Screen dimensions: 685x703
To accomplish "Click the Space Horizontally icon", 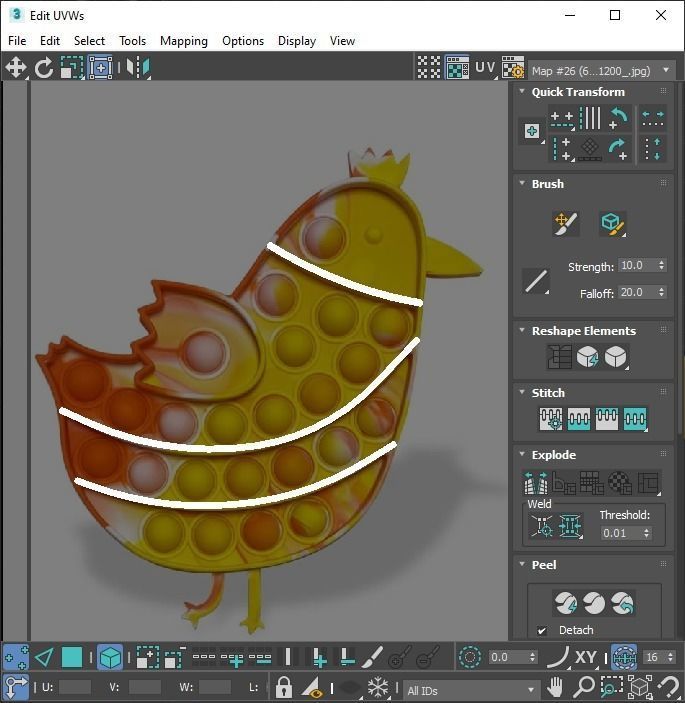I will pos(653,118).
